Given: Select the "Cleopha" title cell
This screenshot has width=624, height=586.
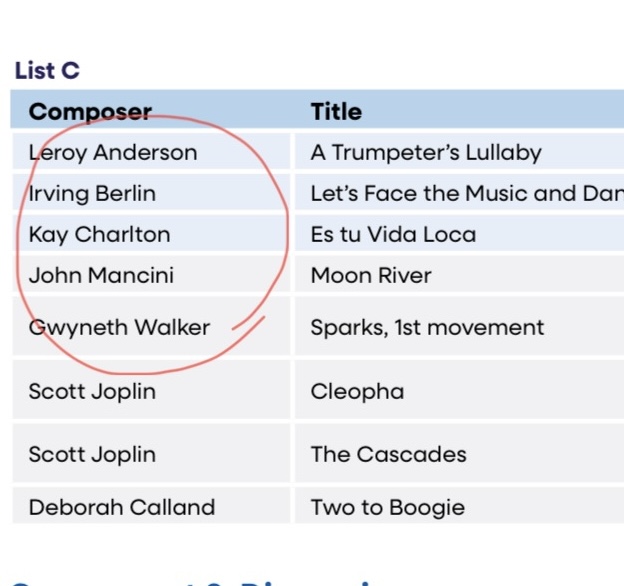Looking at the screenshot, I should [357, 391].
